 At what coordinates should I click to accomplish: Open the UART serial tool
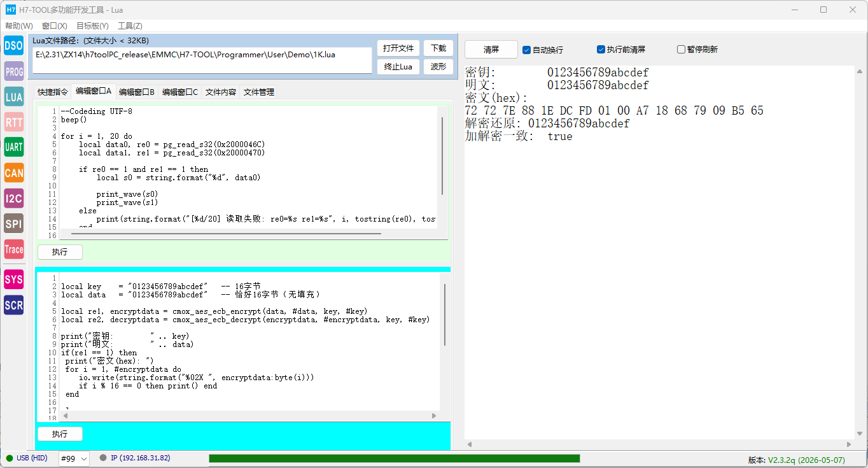coord(14,147)
